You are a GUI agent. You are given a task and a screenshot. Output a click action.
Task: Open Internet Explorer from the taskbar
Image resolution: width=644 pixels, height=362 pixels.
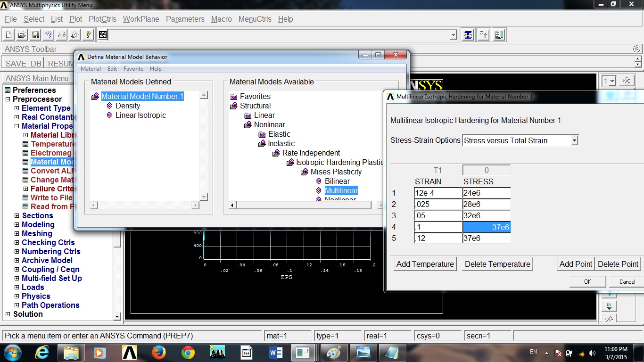(42, 352)
